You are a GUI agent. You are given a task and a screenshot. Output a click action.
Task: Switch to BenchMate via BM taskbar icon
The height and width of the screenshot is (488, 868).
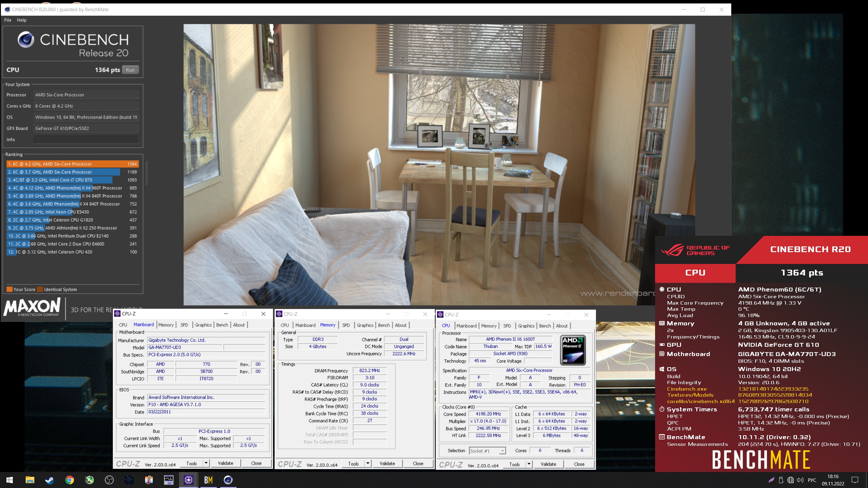pyautogui.click(x=208, y=480)
